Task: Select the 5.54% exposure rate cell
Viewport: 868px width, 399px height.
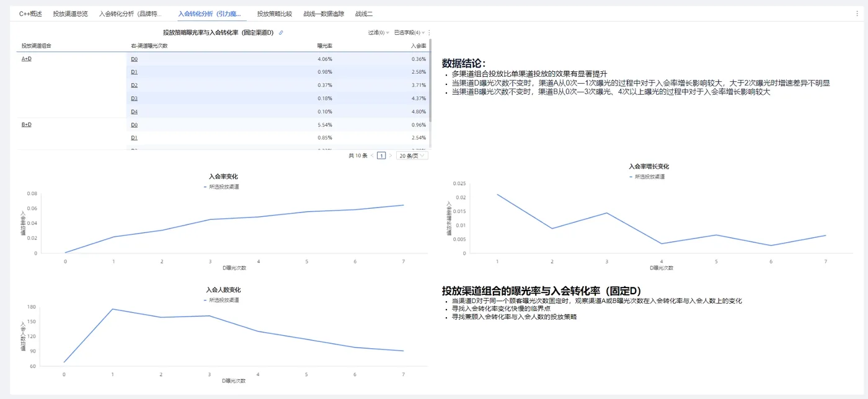Action: (x=325, y=125)
